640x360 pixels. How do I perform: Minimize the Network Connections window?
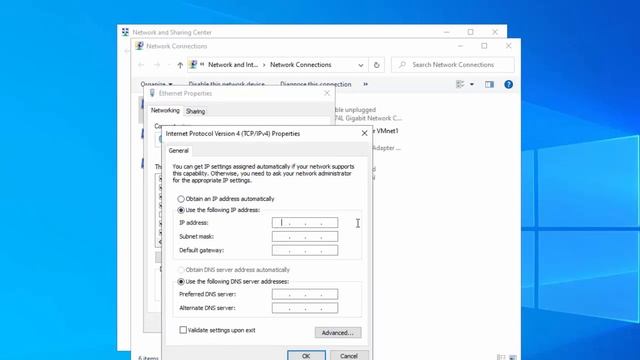[460, 46]
